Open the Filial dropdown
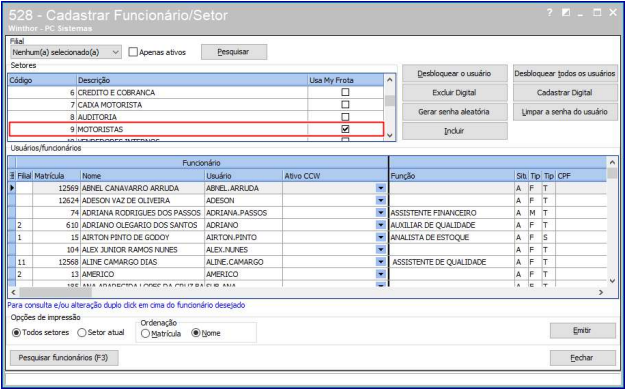The height and width of the screenshot is (390, 626). point(66,52)
